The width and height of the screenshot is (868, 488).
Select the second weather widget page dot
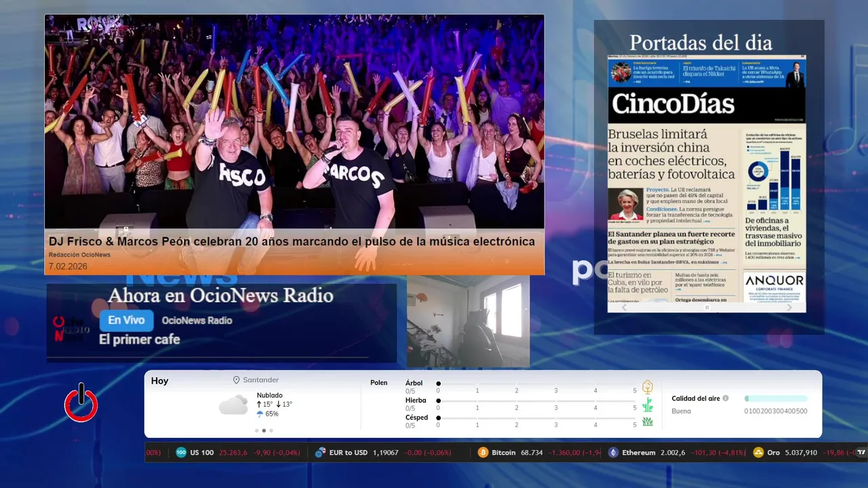tap(264, 430)
